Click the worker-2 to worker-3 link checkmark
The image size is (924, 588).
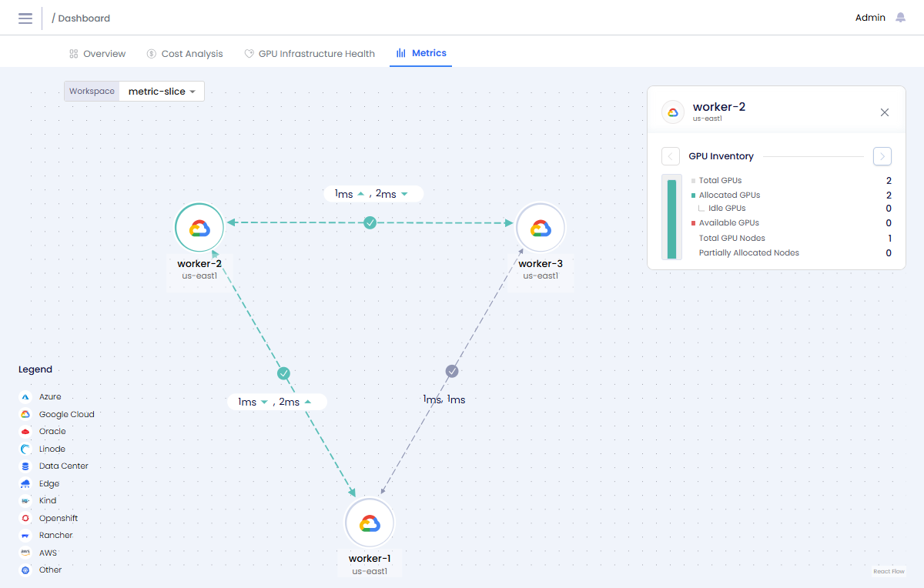click(x=370, y=223)
